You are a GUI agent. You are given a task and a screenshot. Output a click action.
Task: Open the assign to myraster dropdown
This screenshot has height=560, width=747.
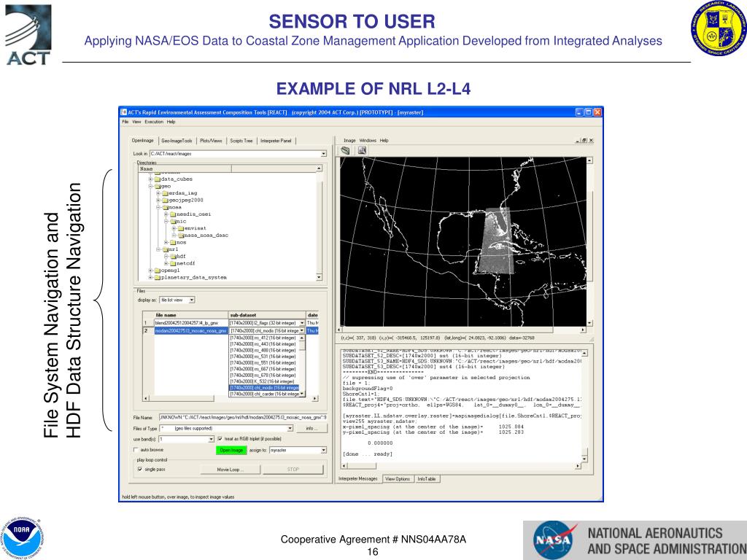[323, 450]
